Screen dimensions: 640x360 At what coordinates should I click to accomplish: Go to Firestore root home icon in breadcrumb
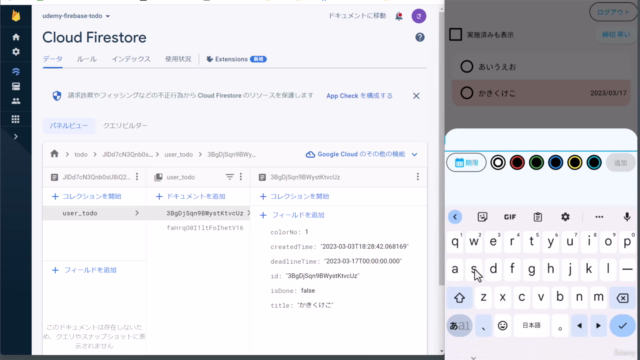54,154
